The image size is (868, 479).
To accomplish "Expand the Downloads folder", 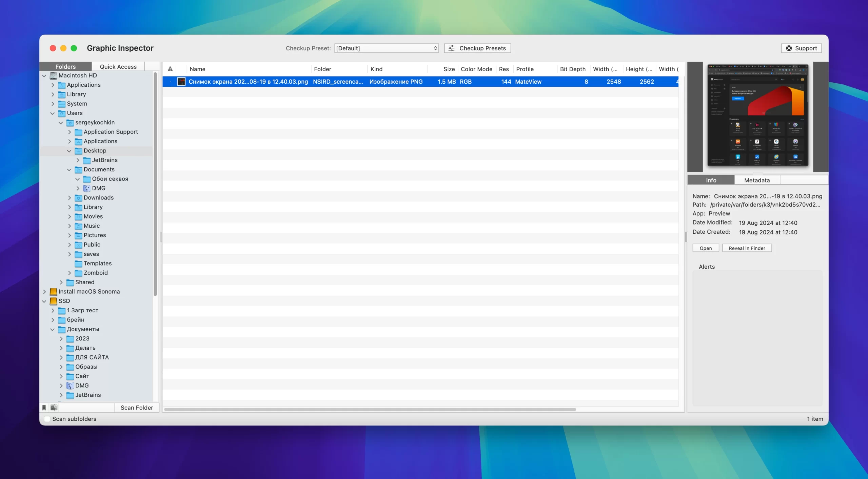I will point(69,197).
